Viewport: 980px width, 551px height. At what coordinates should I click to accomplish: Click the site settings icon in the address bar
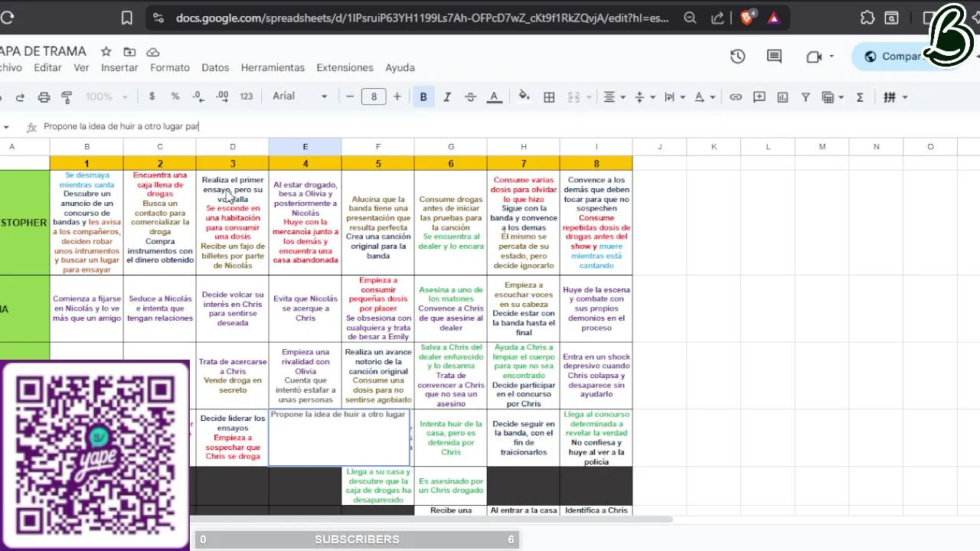tap(158, 18)
